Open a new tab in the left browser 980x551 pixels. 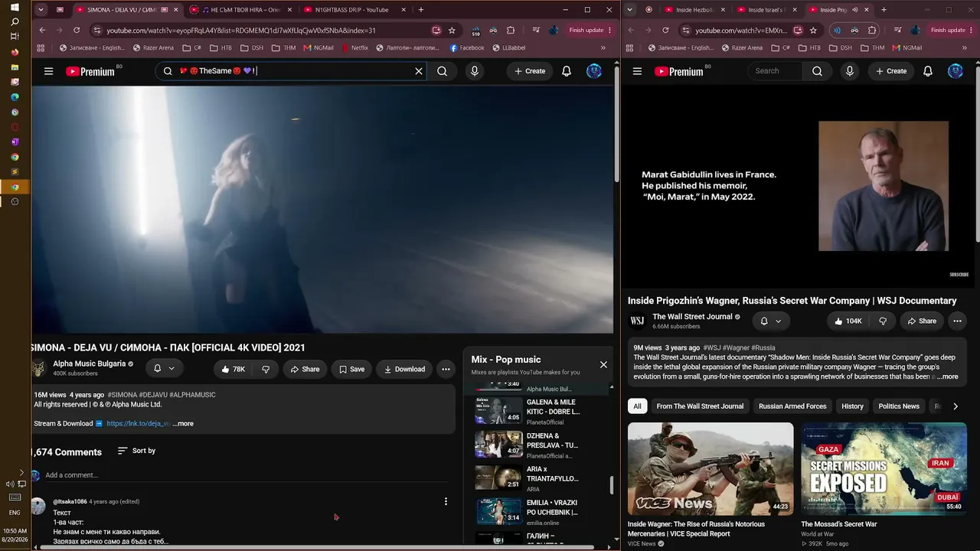click(x=421, y=10)
